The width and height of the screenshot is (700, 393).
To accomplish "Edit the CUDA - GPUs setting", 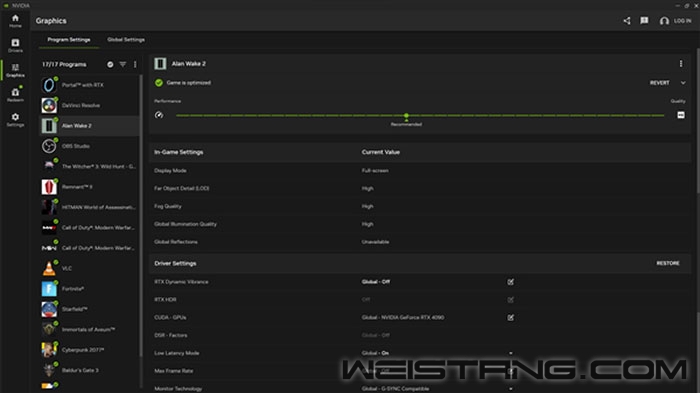I will click(511, 318).
